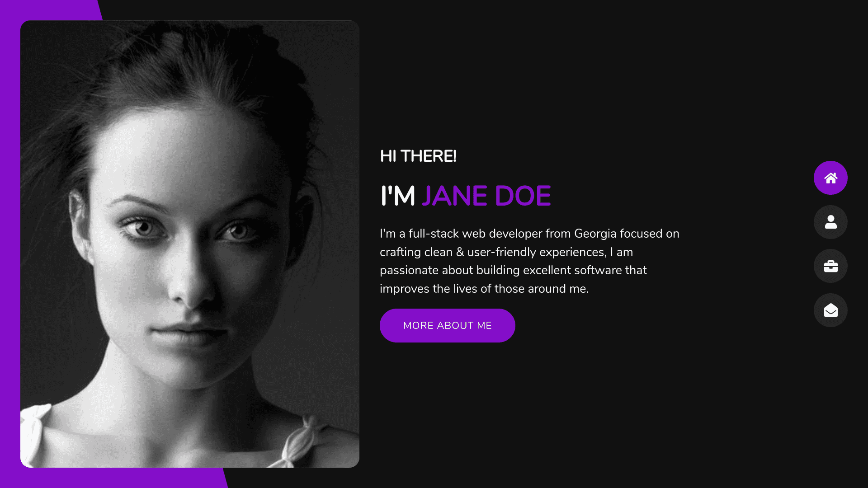Viewport: 868px width, 488px height.
Task: Click the portrait photo of Jane Doe
Action: click(x=189, y=244)
